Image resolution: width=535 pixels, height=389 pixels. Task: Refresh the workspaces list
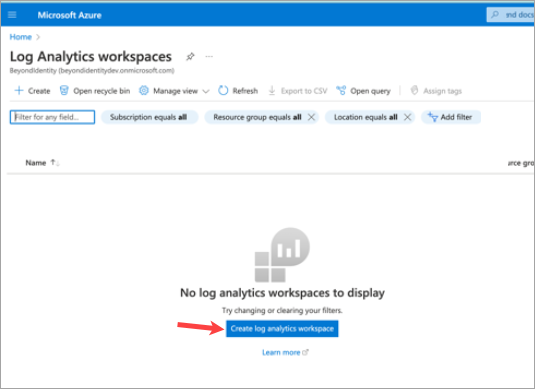[x=238, y=91]
